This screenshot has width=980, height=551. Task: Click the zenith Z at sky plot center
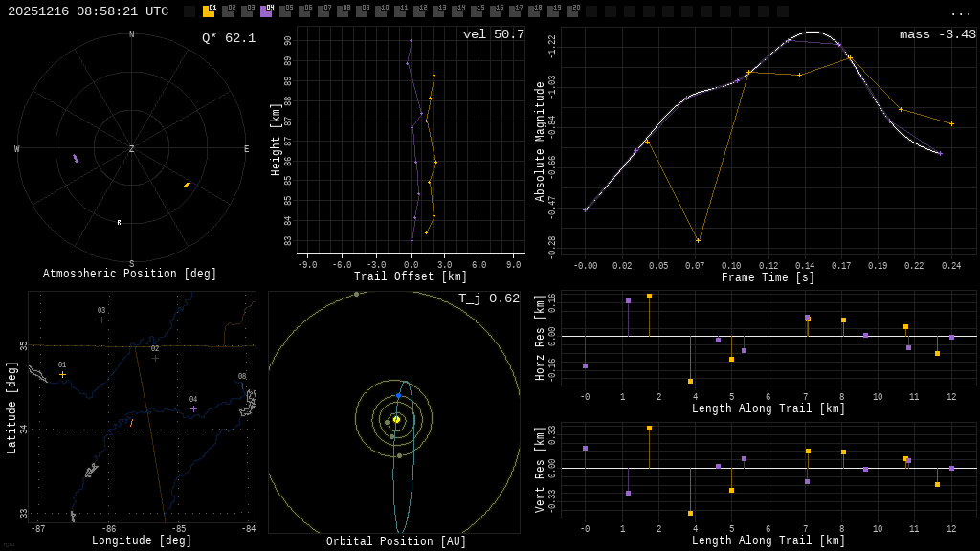point(132,149)
